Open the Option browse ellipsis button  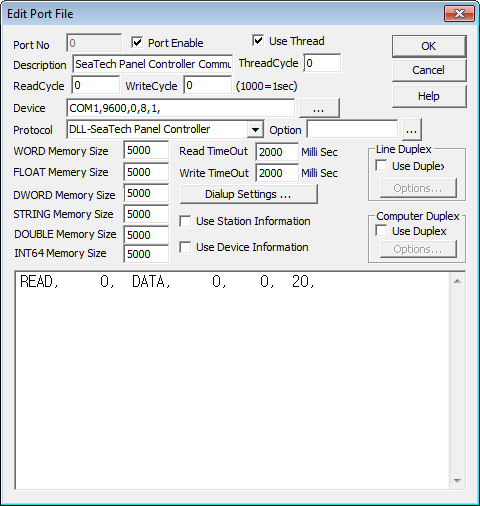pos(412,130)
